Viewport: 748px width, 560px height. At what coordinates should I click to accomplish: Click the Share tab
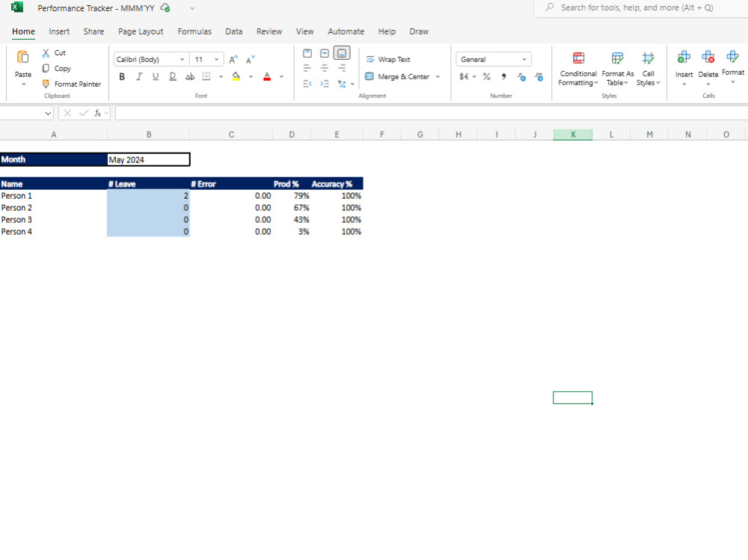click(93, 31)
